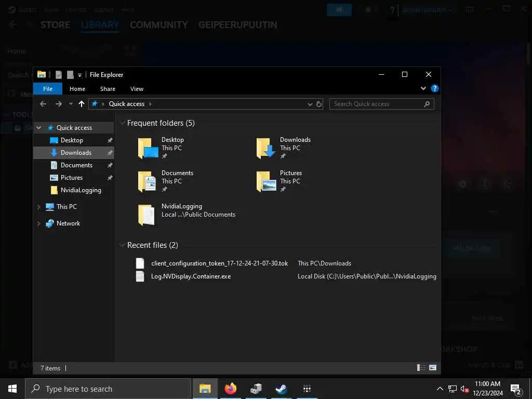Select the Desktop frequent folder icon
532x399 pixels.
[x=148, y=148]
